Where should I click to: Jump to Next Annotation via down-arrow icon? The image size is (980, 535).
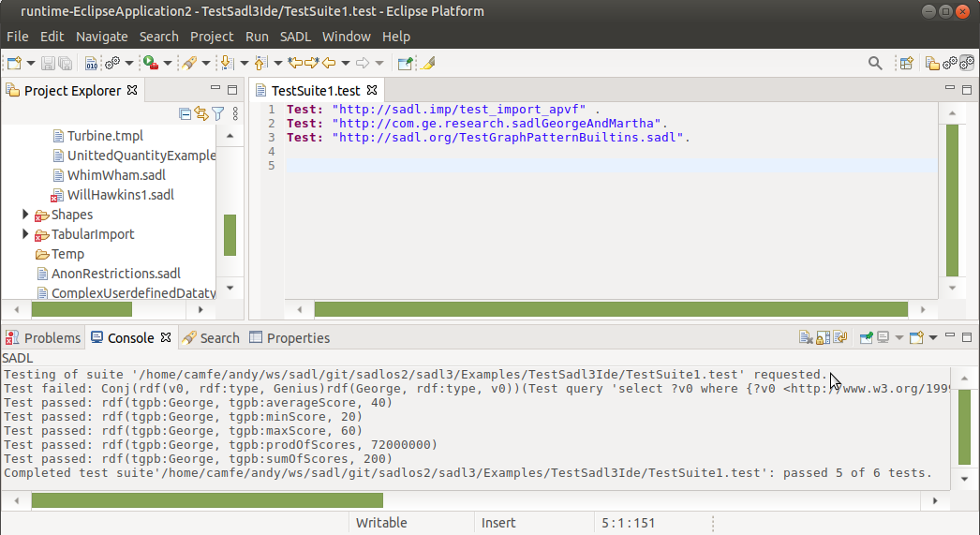[x=228, y=63]
